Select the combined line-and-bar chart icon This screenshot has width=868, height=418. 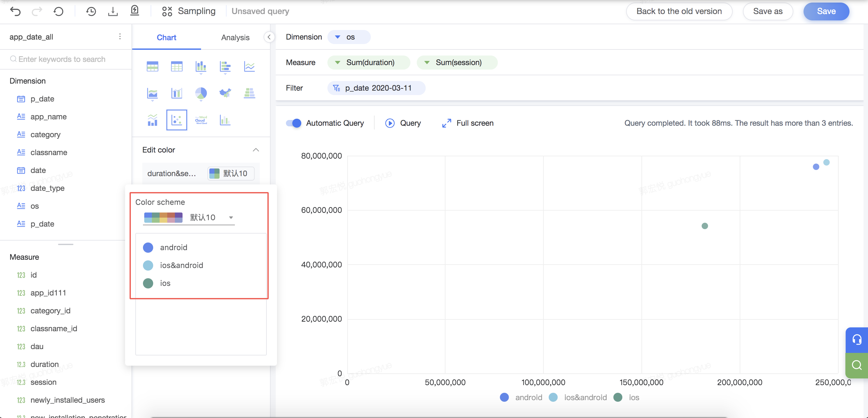152,120
